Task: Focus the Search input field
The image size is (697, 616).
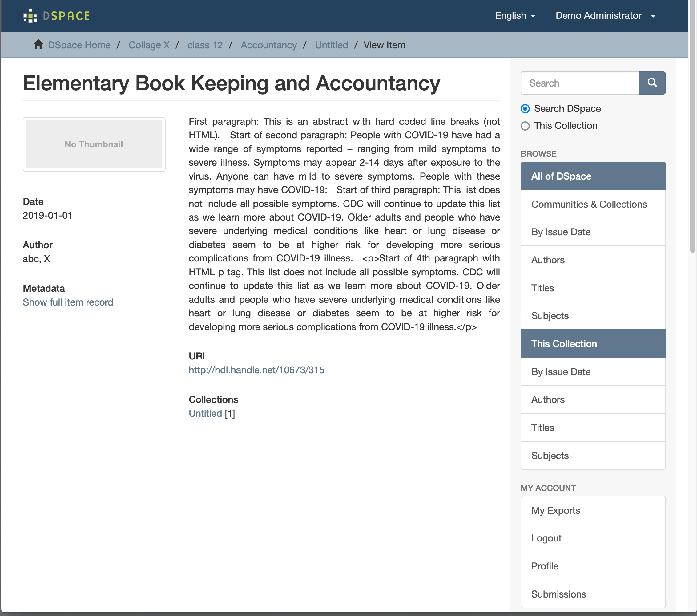Action: (x=579, y=83)
